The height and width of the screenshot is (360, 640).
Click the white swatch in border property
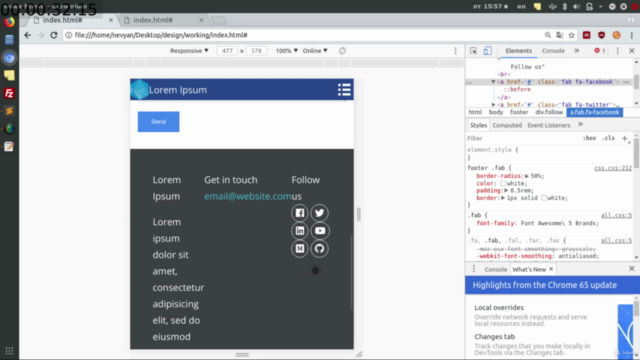(x=544, y=198)
